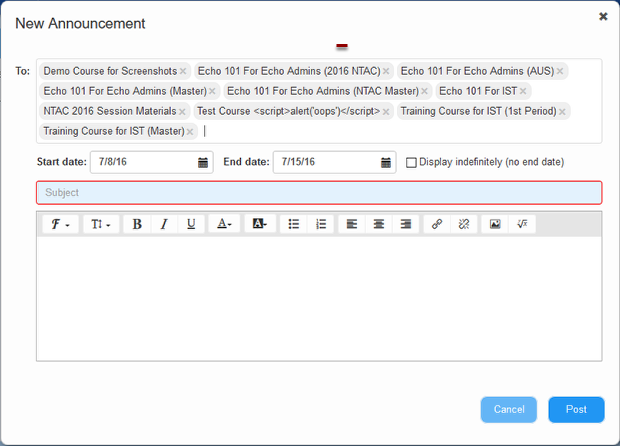Remove NTAC 2016 Session Materials recipient
Screen dimensions: 620x446
pos(182,112)
